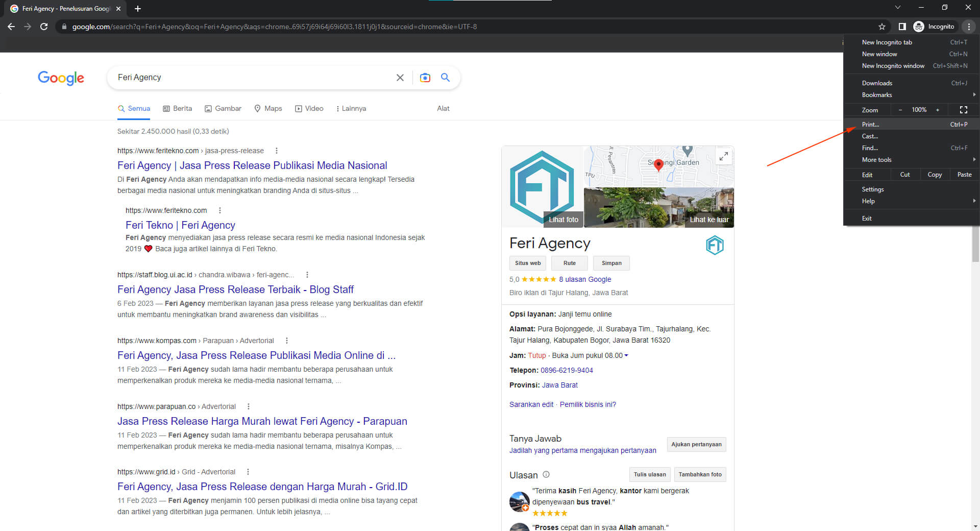Viewport: 980px width, 531px height.
Task: Click Ajukan pertanyaan button
Action: coord(696,444)
